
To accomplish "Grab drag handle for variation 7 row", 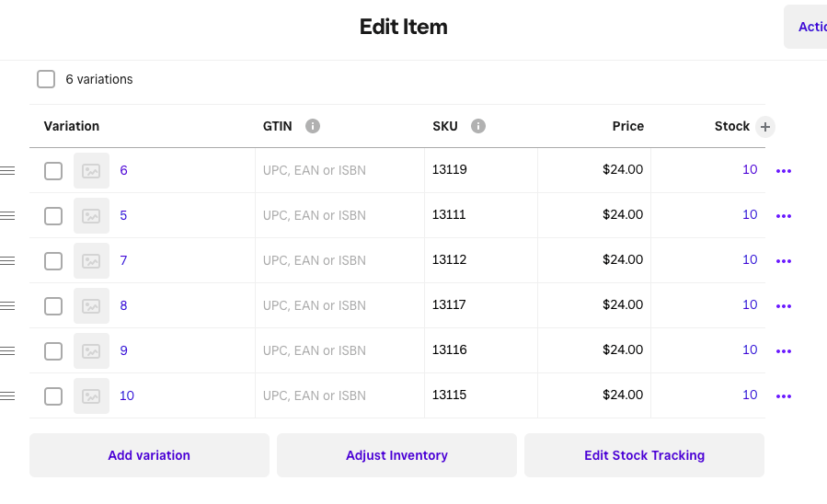I will click(x=7, y=260).
